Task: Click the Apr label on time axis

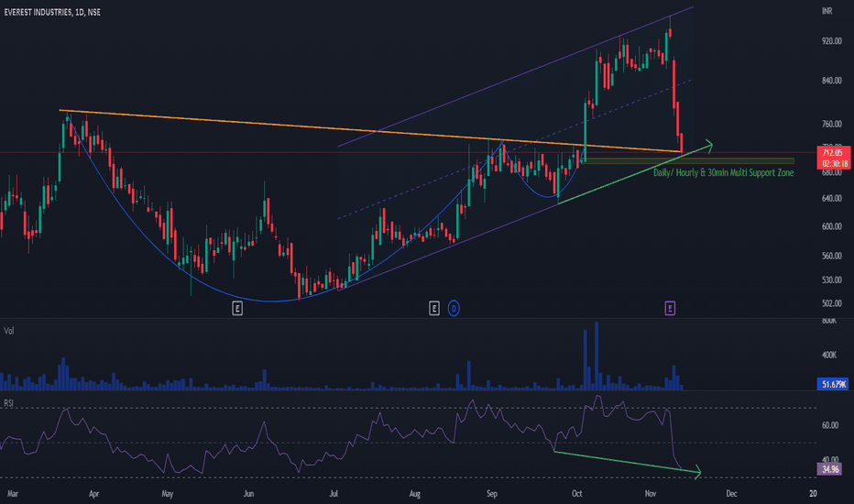Action: coord(93,494)
